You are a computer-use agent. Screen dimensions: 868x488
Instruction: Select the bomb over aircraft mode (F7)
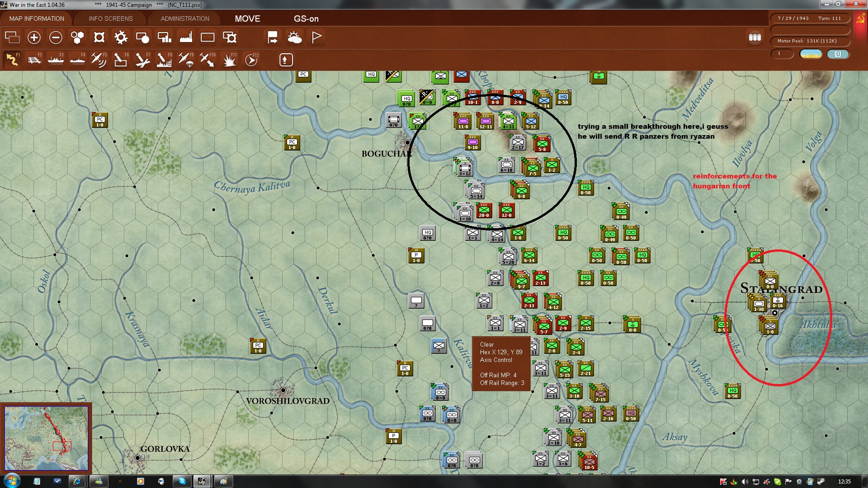click(142, 60)
